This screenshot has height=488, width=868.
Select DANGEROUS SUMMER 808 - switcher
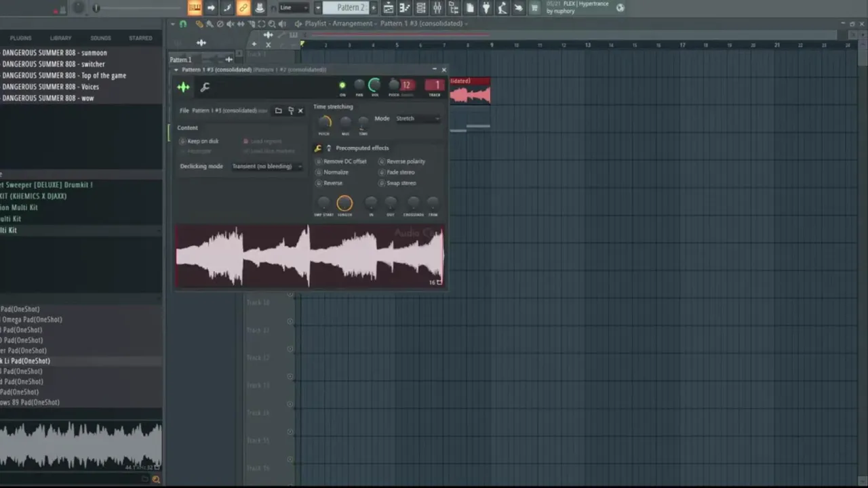54,64
